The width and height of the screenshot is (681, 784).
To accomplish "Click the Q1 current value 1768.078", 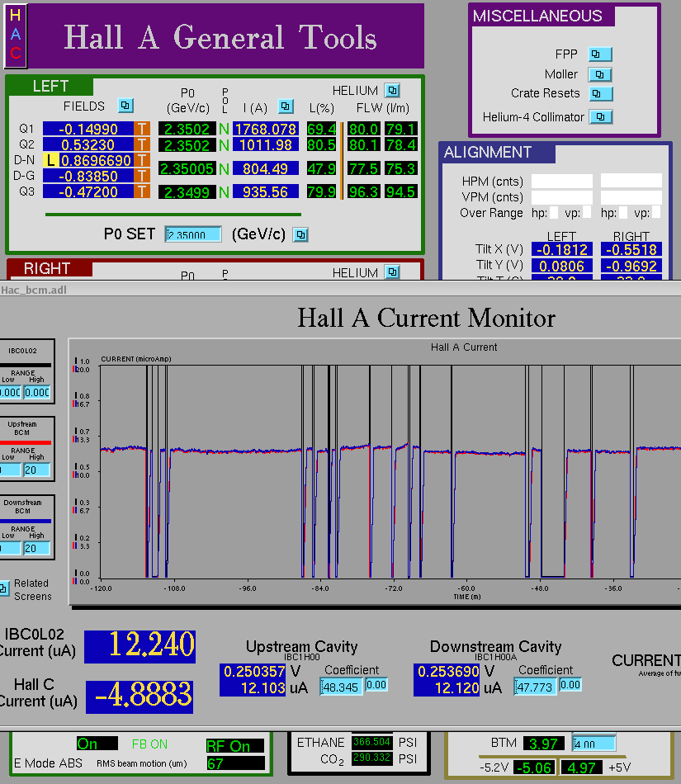I will coord(266,129).
